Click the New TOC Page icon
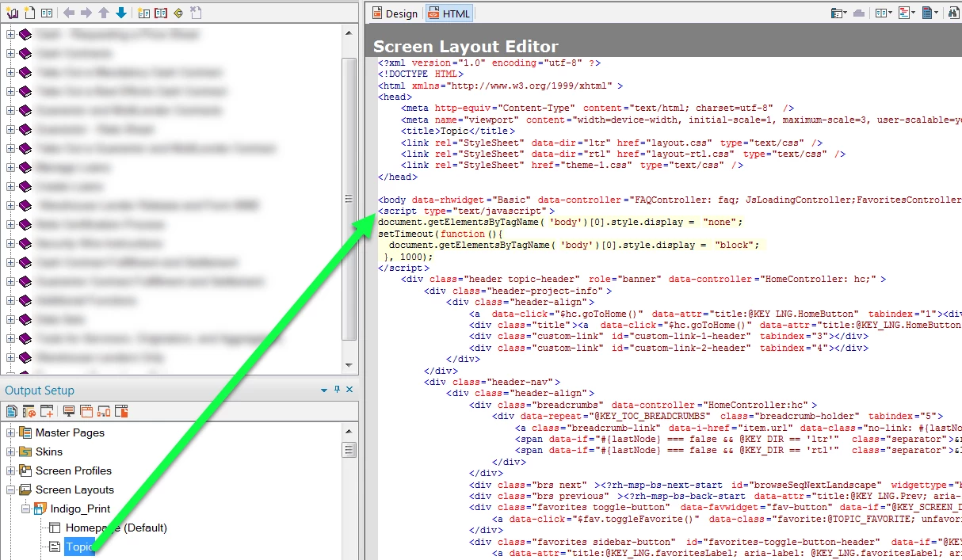 coord(29,13)
